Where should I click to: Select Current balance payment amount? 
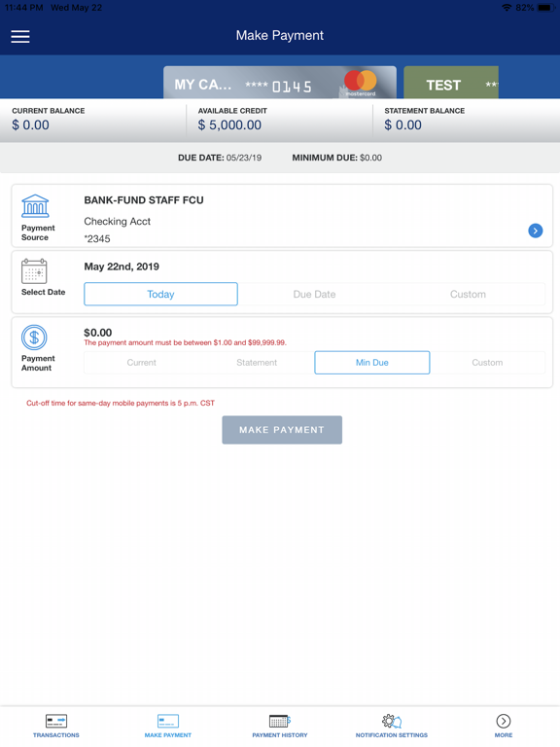(x=141, y=363)
